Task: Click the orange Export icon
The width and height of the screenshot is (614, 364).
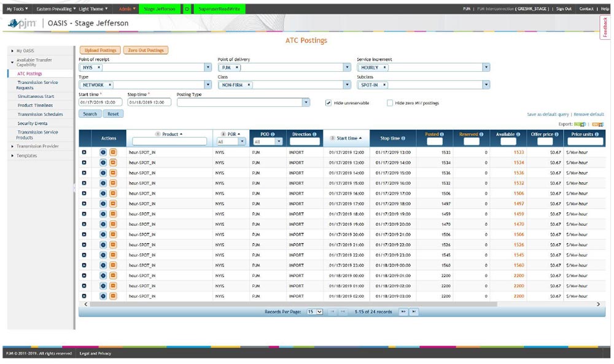Action: (x=597, y=124)
